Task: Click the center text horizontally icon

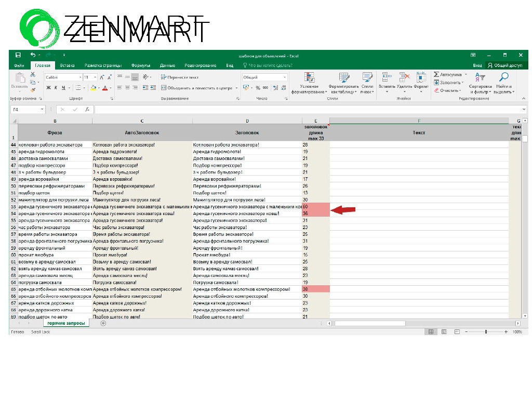Action: (128, 88)
